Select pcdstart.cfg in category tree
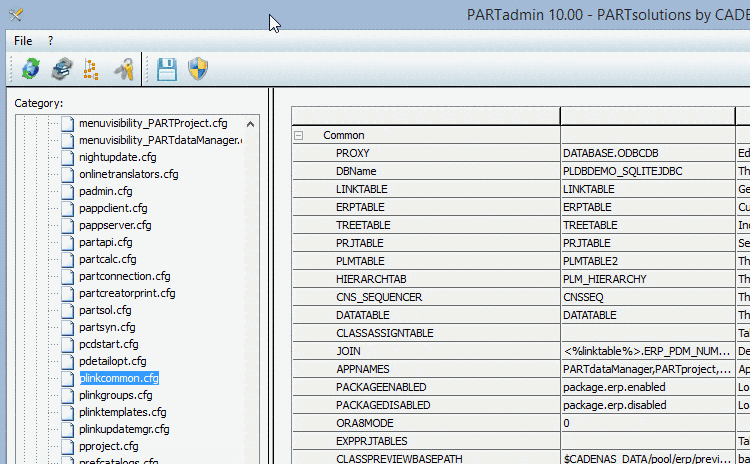This screenshot has height=464, width=750. pos(109,344)
